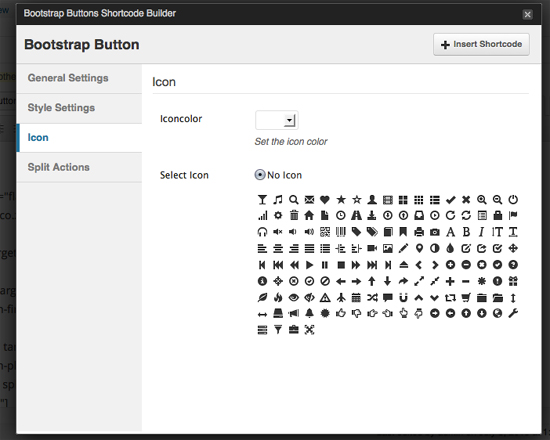
Task: Select the airplane icon
Action: click(341, 298)
